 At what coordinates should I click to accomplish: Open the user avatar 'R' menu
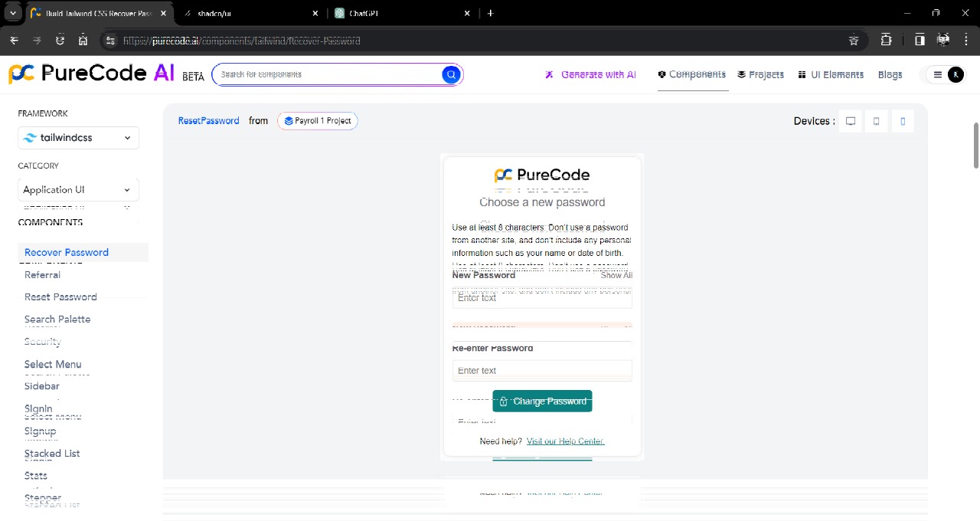[x=955, y=74]
